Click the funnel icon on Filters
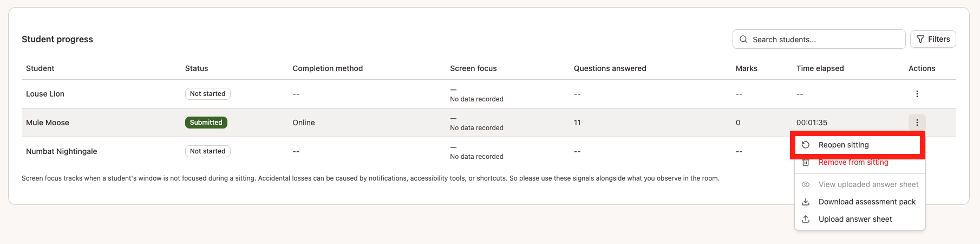The height and width of the screenshot is (244, 980). tap(920, 40)
